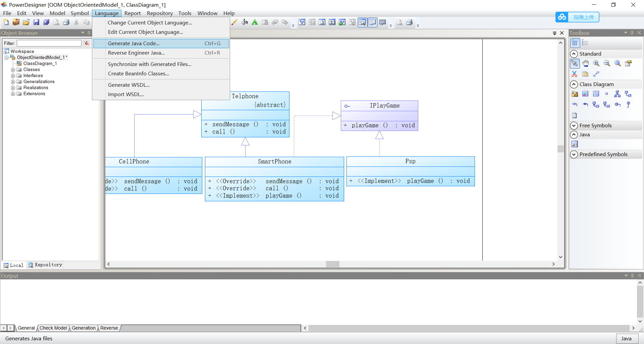Collapse the Class Diagram section
The width and height of the screenshot is (644, 344).
574,84
